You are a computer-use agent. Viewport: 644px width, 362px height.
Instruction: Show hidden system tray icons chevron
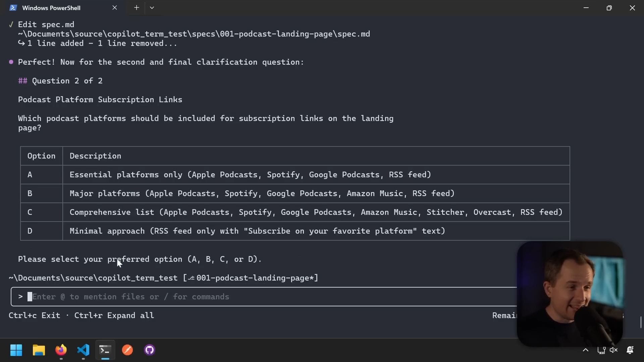586,350
